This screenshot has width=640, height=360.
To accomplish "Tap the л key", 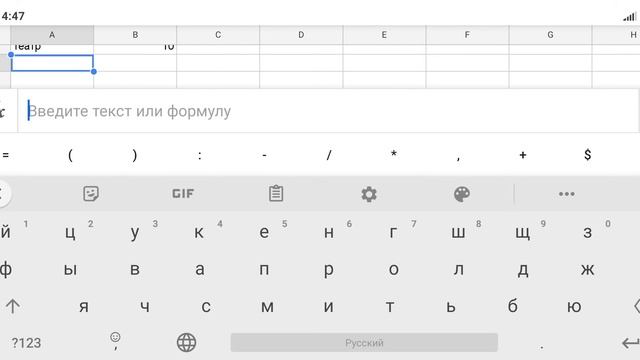I will (458, 269).
